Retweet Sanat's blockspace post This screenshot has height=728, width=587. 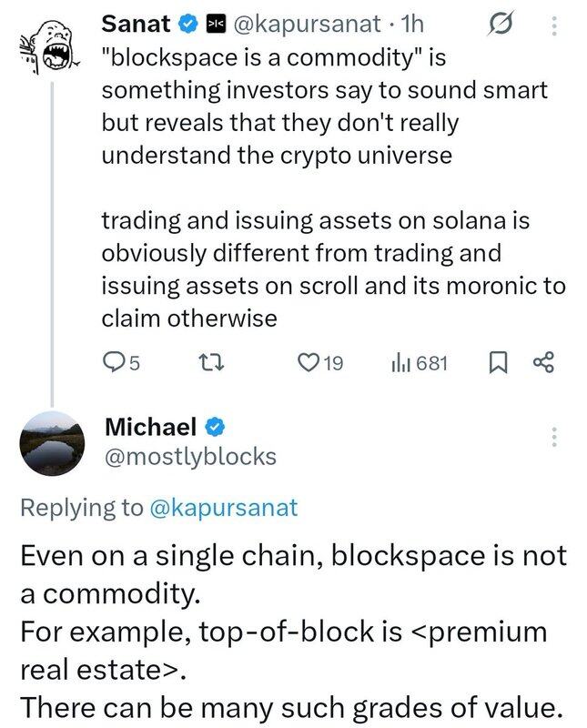click(x=211, y=363)
